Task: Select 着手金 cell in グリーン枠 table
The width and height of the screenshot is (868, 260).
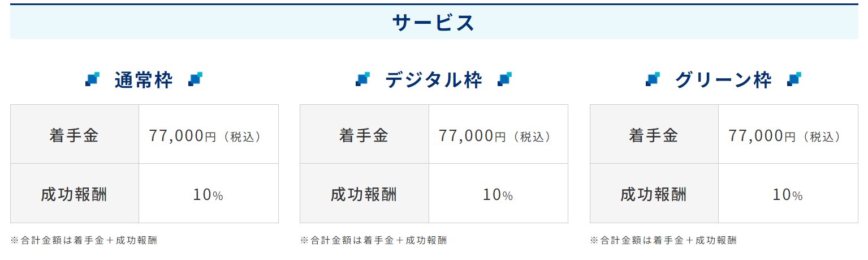Action: pos(654,134)
